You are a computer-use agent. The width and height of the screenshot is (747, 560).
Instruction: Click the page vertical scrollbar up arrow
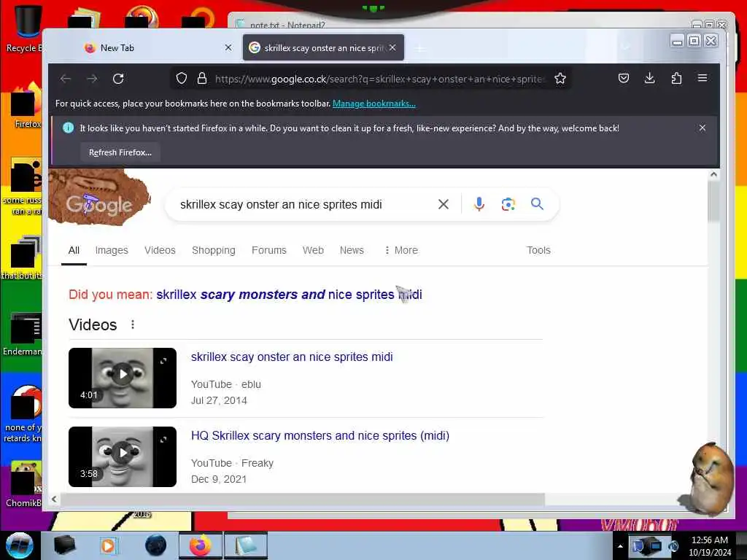[x=713, y=175]
